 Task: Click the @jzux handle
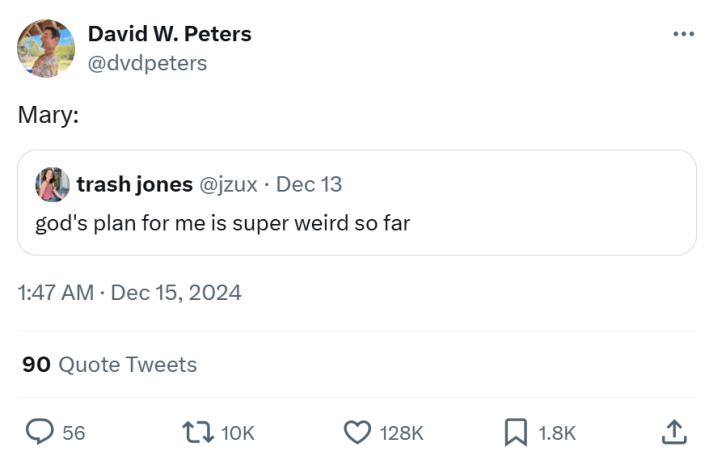pyautogui.click(x=230, y=185)
